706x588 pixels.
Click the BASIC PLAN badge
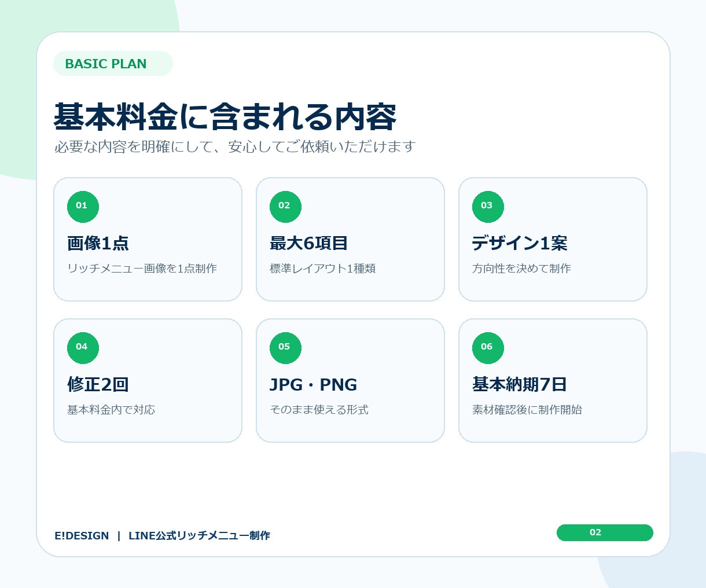[x=113, y=64]
